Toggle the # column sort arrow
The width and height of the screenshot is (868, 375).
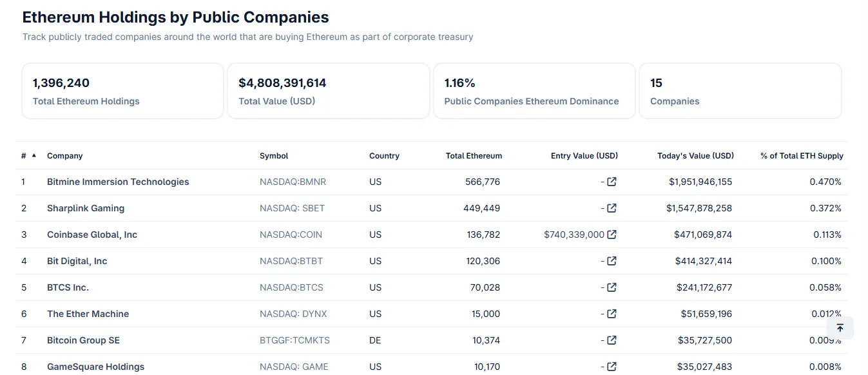(x=34, y=155)
